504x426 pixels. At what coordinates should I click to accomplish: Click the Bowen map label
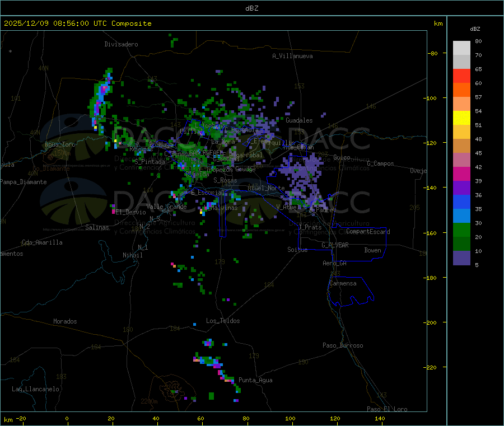point(373,250)
